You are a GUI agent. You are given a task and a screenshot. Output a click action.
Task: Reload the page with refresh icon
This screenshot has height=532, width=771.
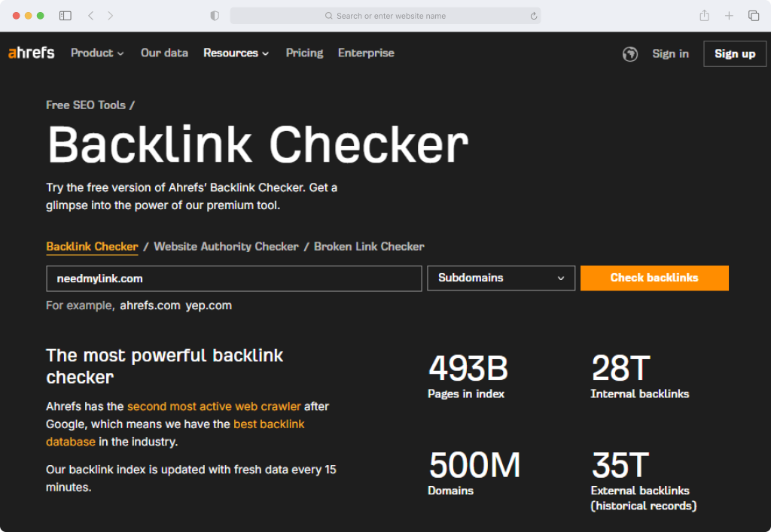tap(534, 16)
